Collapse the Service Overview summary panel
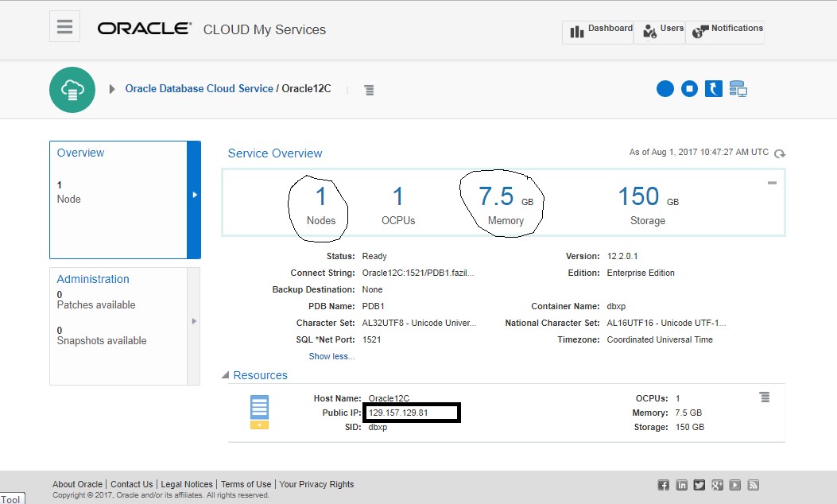837x504 pixels. coord(771,183)
